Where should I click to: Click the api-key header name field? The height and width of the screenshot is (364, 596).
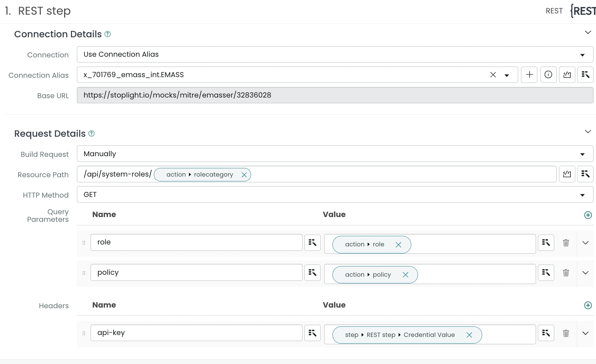(196, 333)
